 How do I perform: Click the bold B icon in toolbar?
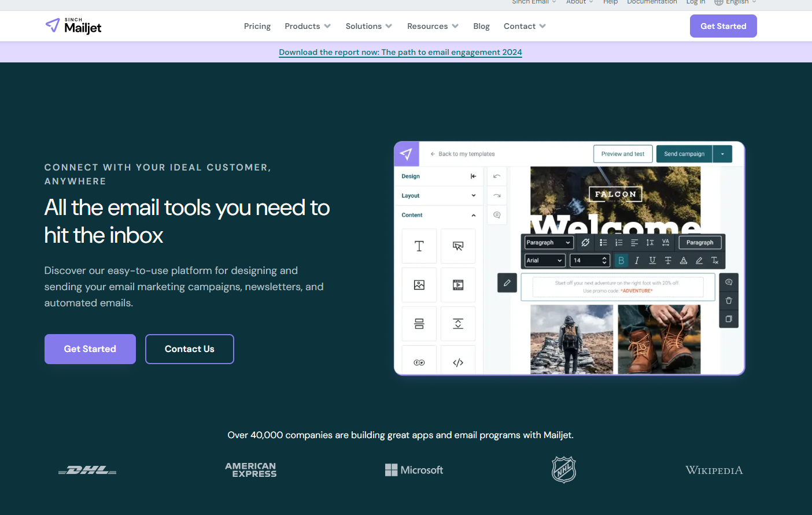[x=621, y=261]
